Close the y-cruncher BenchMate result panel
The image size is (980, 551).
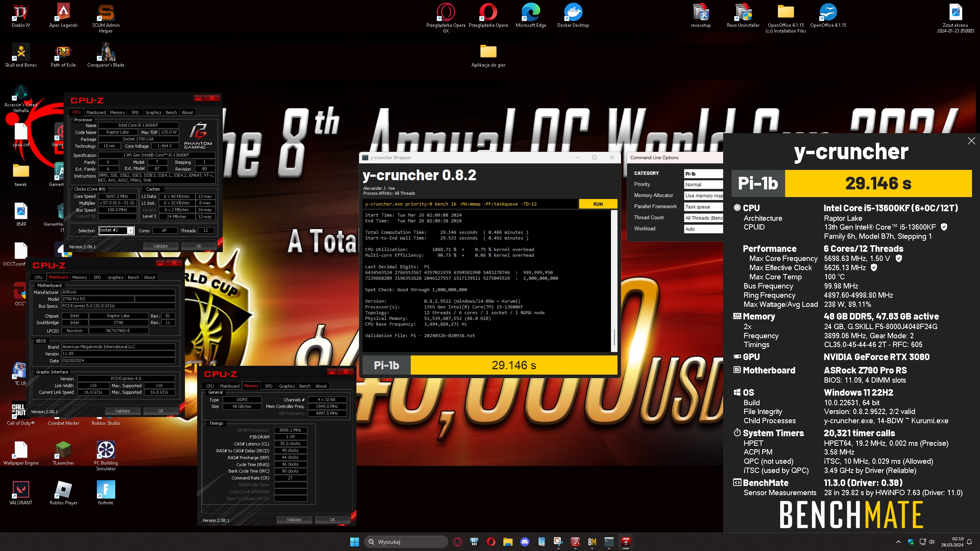[971, 141]
